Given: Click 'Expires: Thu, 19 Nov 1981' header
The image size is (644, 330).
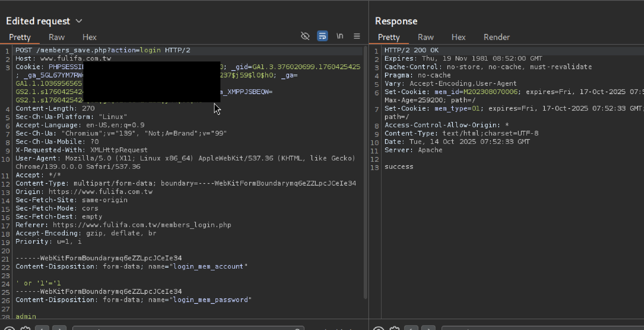Looking at the screenshot, I should pos(463,58).
